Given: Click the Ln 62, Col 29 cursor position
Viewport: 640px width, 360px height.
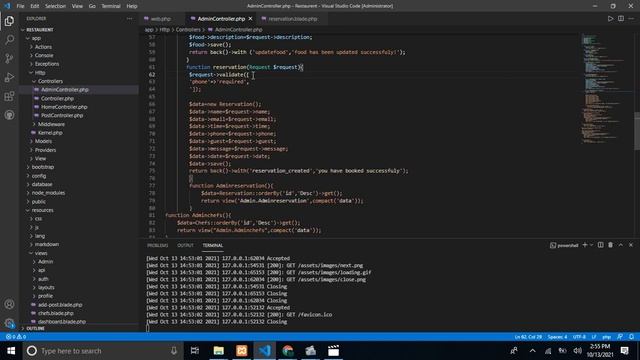Looking at the screenshot, I should 528,337.
